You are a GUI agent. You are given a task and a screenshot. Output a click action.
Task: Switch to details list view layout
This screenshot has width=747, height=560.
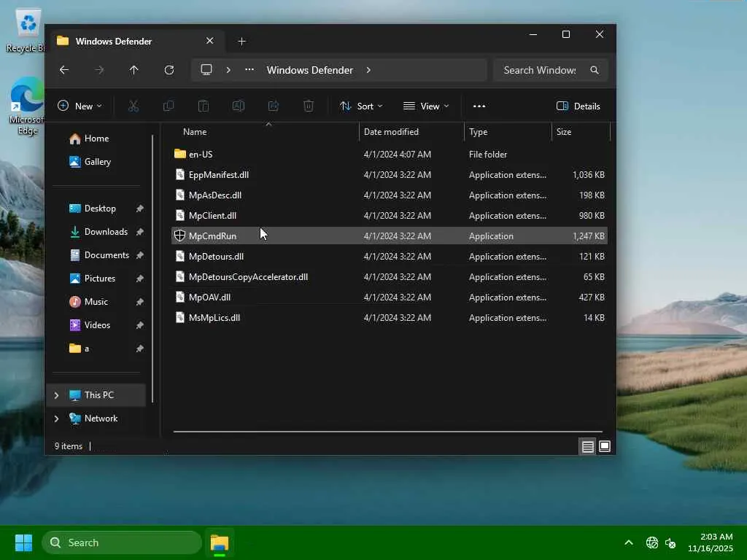[587, 446]
